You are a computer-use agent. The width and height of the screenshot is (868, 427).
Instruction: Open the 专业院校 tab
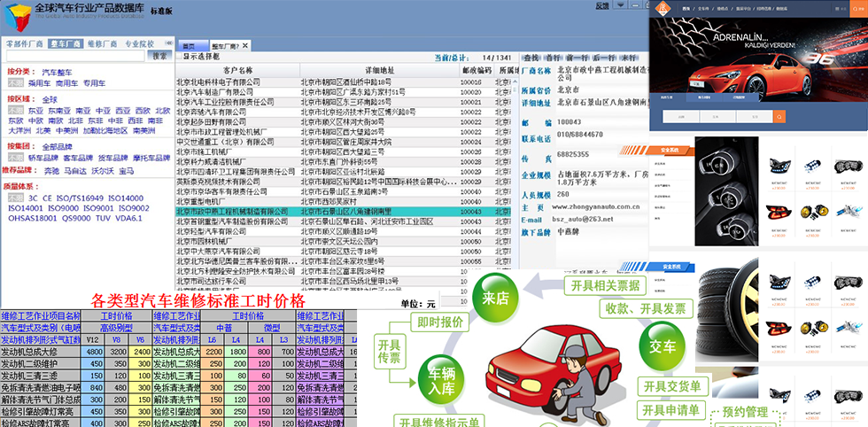[x=139, y=43]
